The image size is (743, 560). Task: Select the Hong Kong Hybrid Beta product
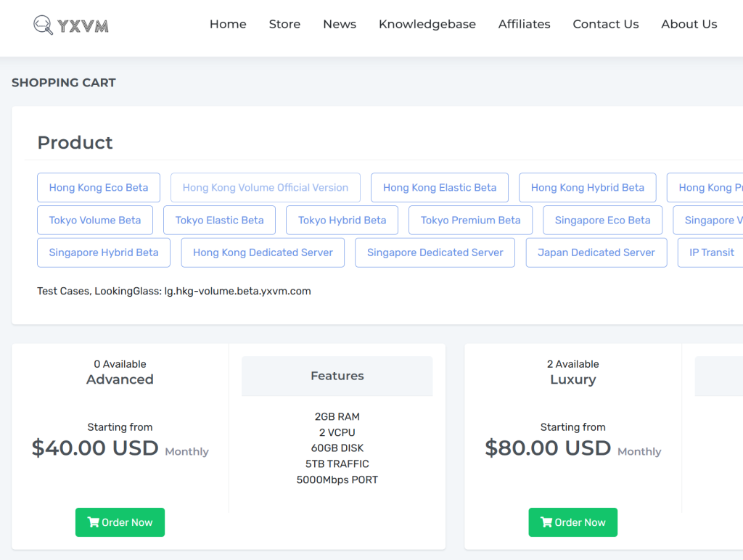(x=588, y=188)
